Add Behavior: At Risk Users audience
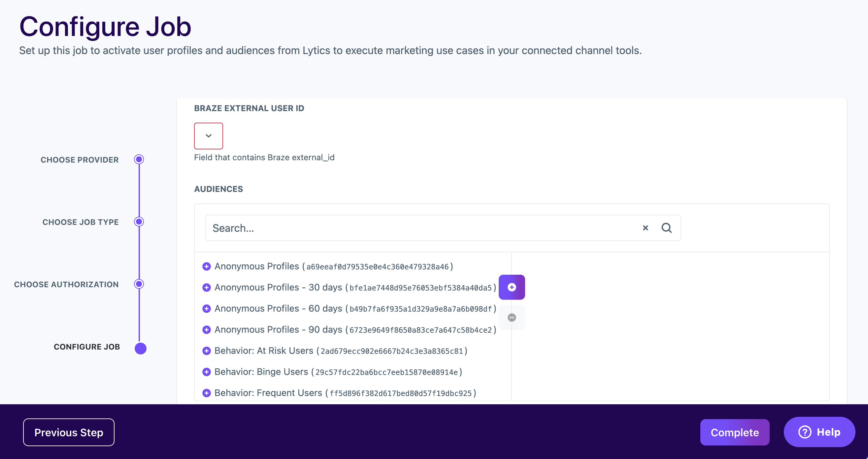The height and width of the screenshot is (459, 868). coord(207,351)
